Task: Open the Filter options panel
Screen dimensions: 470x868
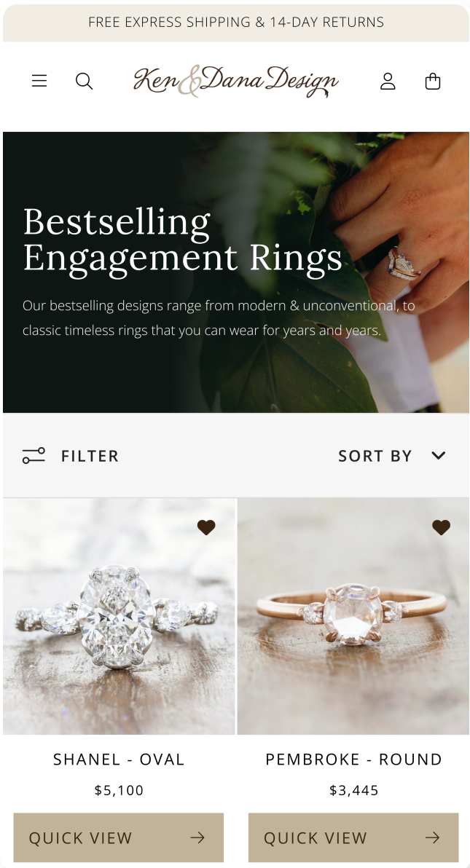Action: coord(71,456)
